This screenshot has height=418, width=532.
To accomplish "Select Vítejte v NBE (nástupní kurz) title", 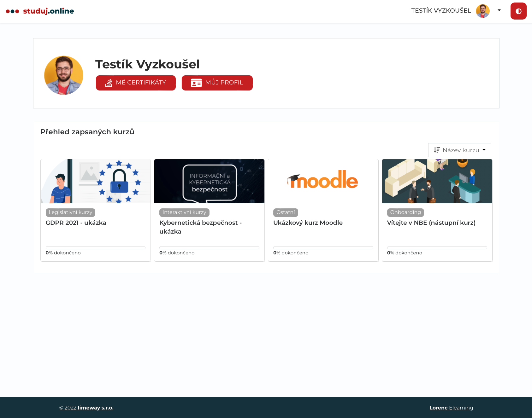I will pyautogui.click(x=431, y=223).
